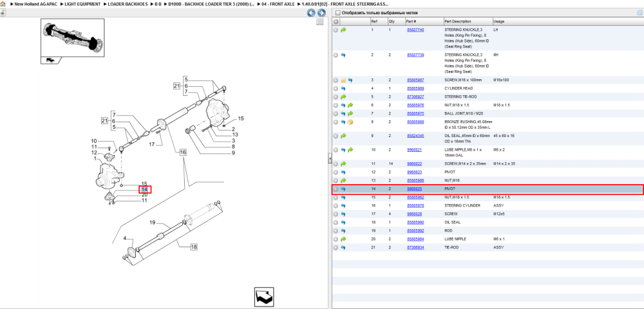The height and width of the screenshot is (309, 644).
Task: Open the part number link for BRONZE BUSHING
Action: (x=415, y=122)
